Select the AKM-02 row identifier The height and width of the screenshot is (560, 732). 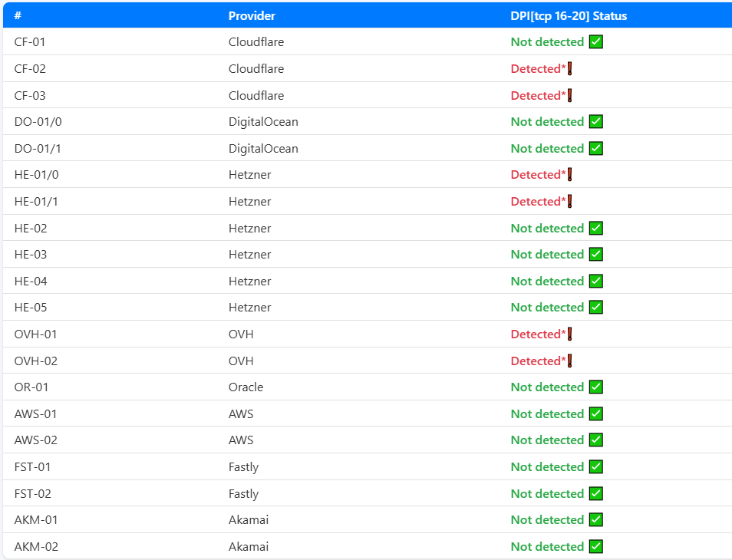point(36,547)
